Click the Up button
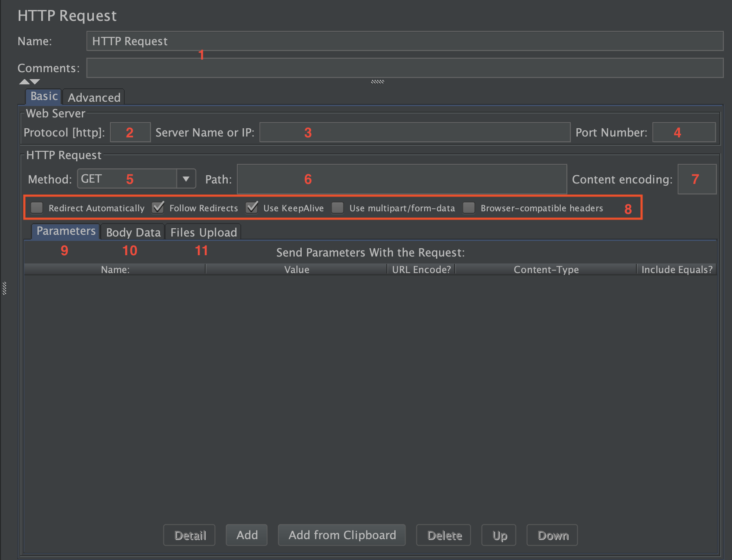This screenshot has height=560, width=732. (x=499, y=535)
